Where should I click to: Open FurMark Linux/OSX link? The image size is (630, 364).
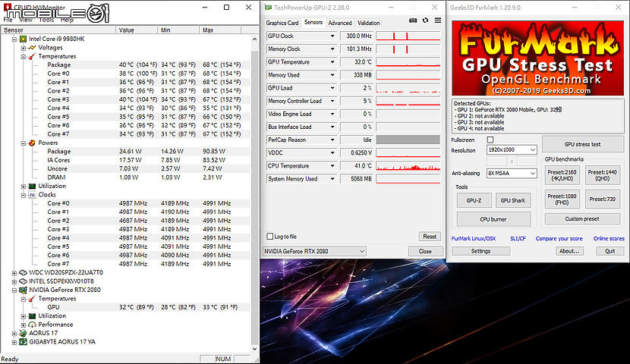pos(474,238)
